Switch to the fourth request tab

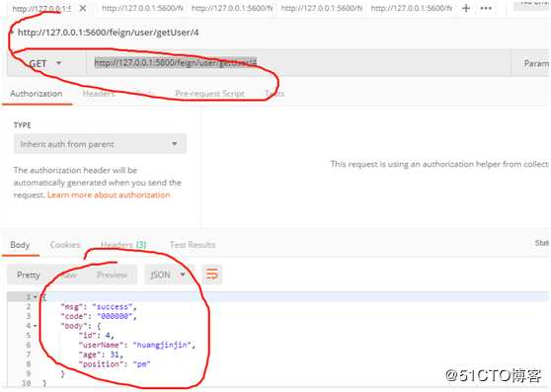(x=322, y=8)
